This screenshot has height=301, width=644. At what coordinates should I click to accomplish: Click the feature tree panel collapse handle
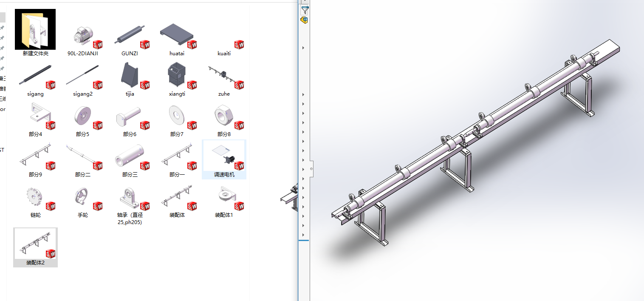tap(311, 169)
